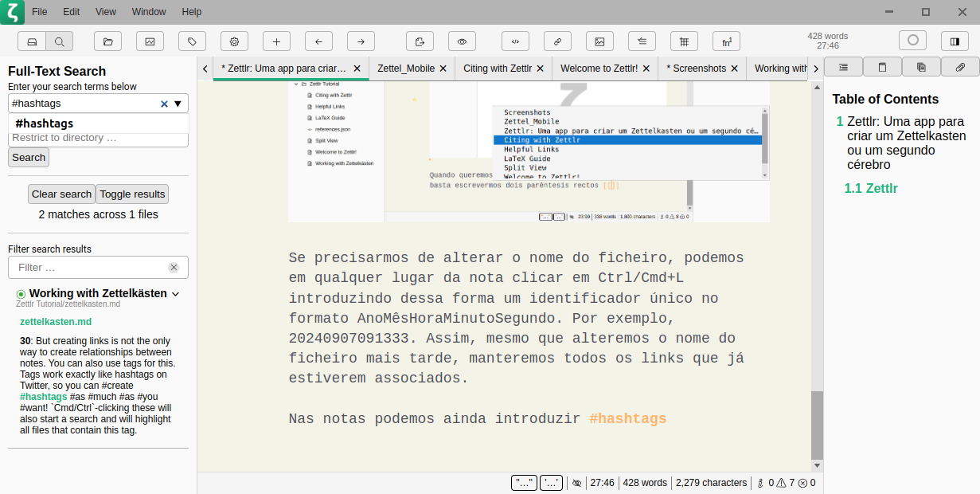Click the editor vertical scrollbar thumb
Image resolution: width=980 pixels, height=494 pixels.
[817, 425]
